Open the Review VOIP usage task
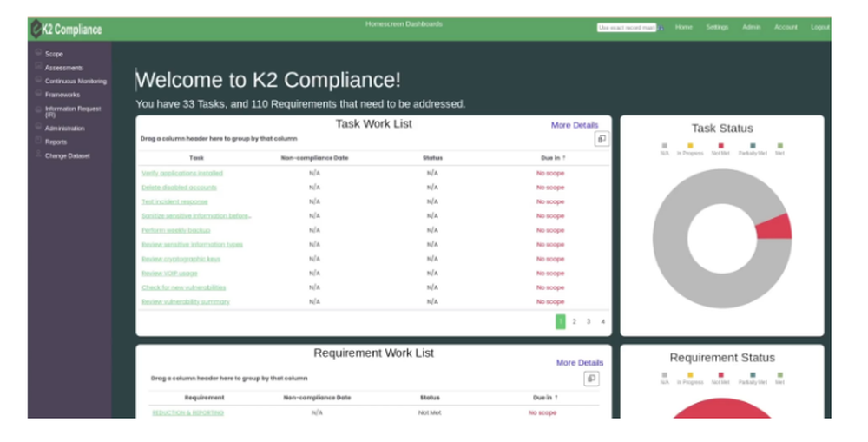Screen dimensions: 868x442 [169, 273]
